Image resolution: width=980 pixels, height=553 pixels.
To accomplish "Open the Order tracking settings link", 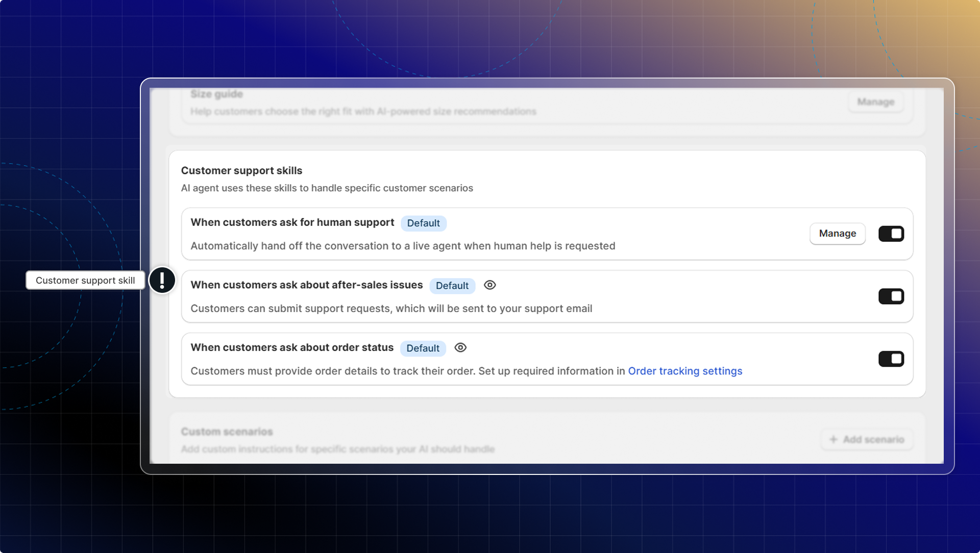I will coord(685,371).
